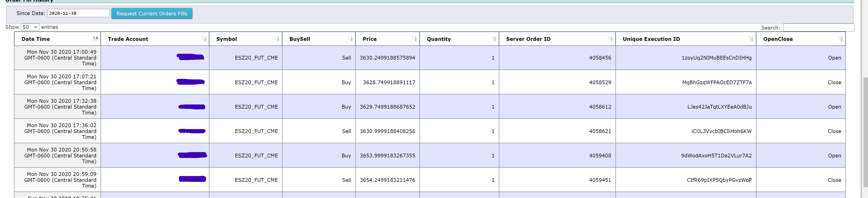
Task: Click execution ID LJes42JaTqtLXYEeA0dBJu
Action: click(719, 107)
